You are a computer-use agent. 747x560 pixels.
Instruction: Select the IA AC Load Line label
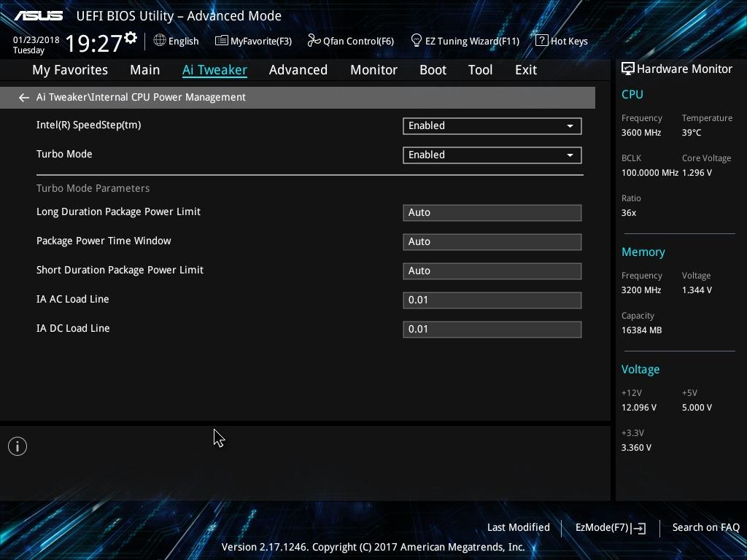(73, 299)
